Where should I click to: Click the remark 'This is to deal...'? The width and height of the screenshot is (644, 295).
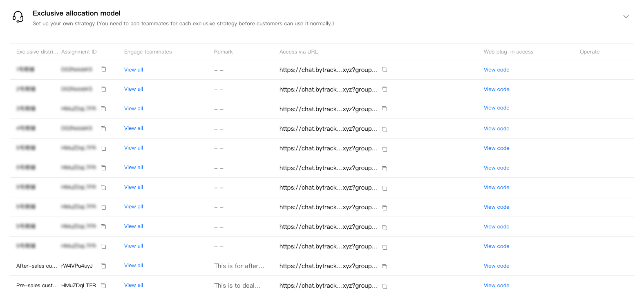(x=237, y=286)
